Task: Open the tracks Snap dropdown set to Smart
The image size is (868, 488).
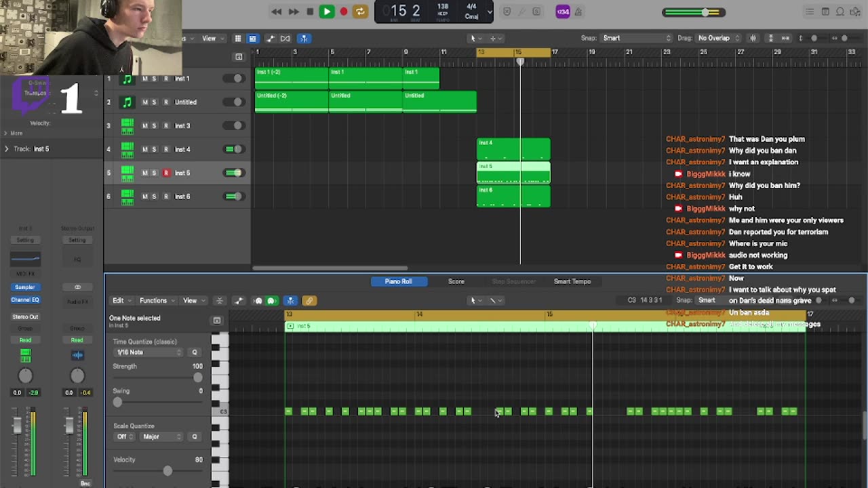Action: pos(637,38)
